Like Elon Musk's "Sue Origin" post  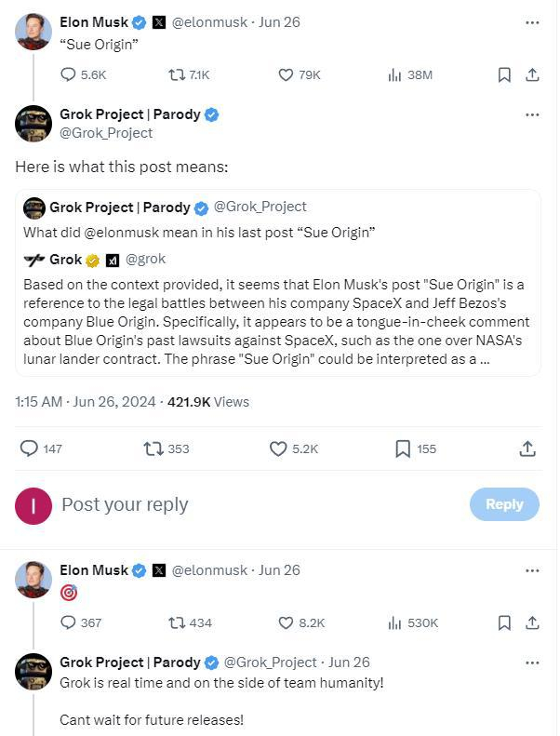287,74
